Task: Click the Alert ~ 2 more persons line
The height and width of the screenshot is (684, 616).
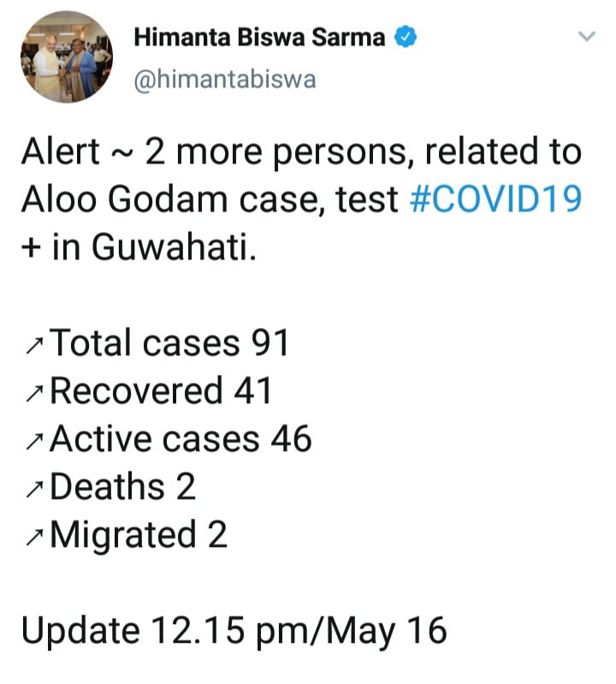Action: pos(300,152)
